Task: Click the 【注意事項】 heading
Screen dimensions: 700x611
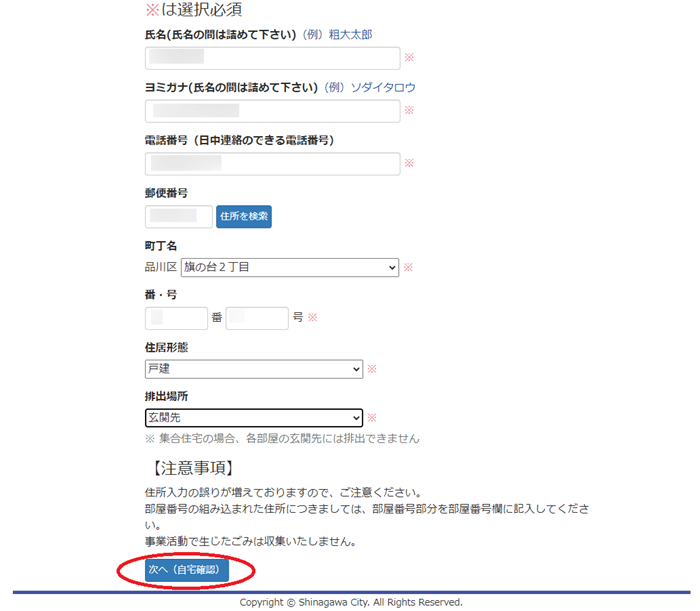Action: [x=192, y=468]
